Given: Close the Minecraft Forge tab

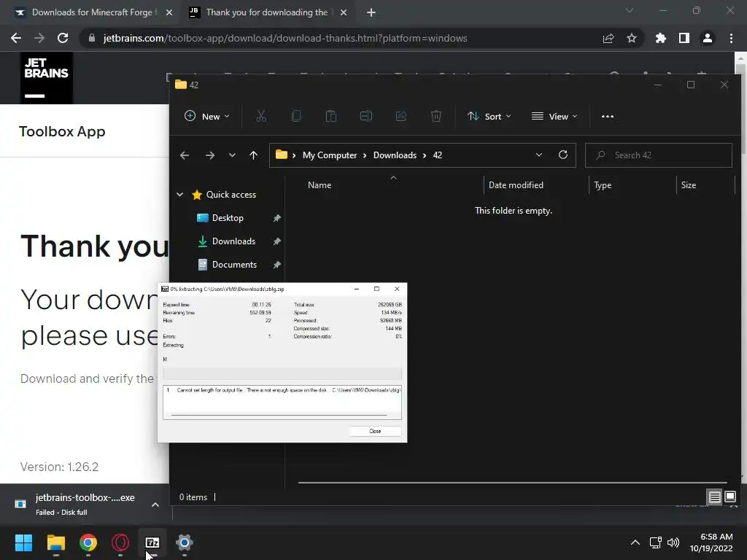Looking at the screenshot, I should coord(169,12).
